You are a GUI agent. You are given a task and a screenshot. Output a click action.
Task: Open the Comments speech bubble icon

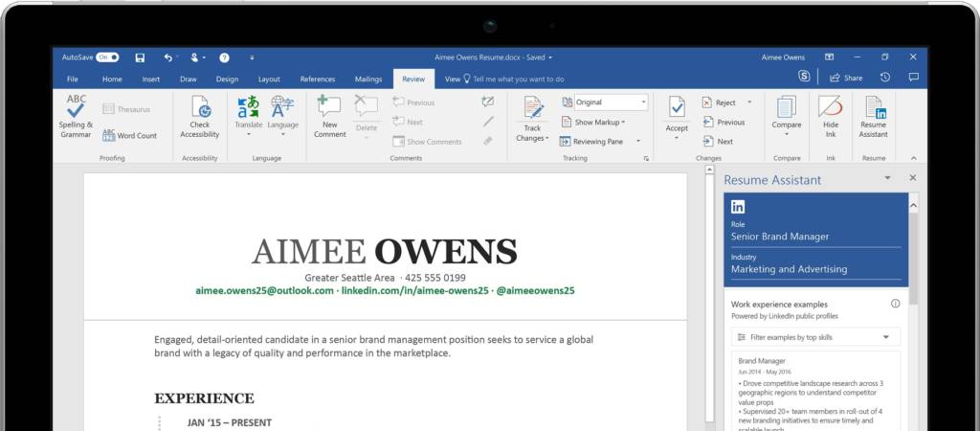[913, 77]
